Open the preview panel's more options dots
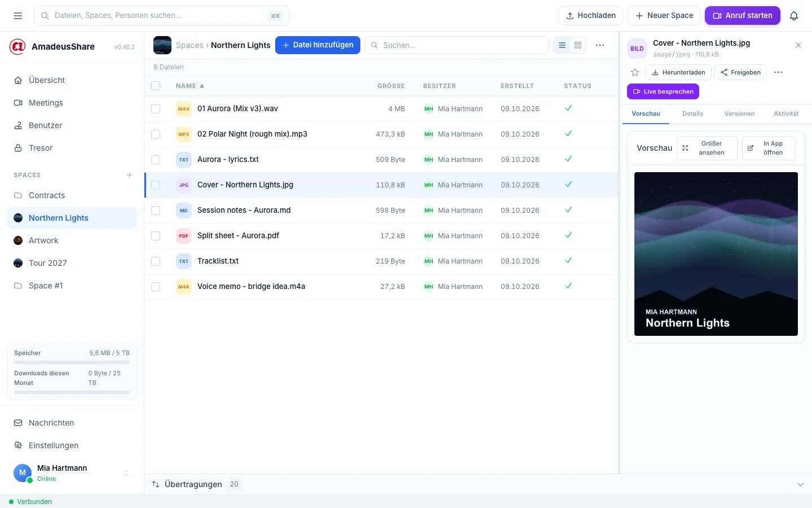This screenshot has height=508, width=812. pos(778,72)
